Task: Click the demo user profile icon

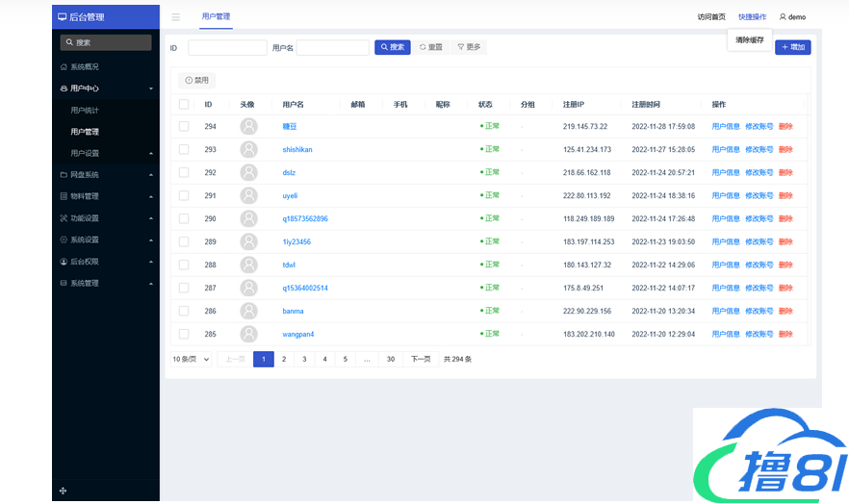Action: (783, 17)
